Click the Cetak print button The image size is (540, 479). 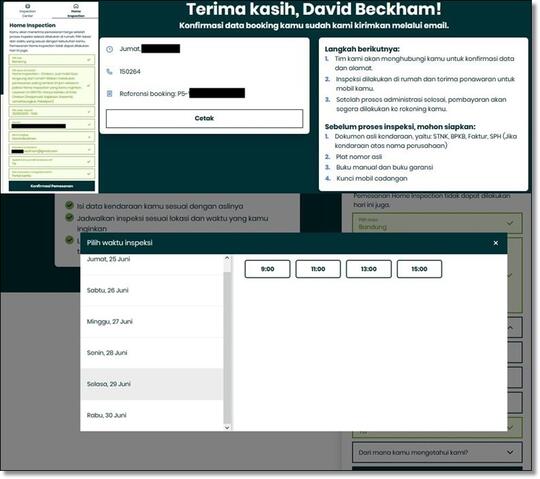[204, 118]
